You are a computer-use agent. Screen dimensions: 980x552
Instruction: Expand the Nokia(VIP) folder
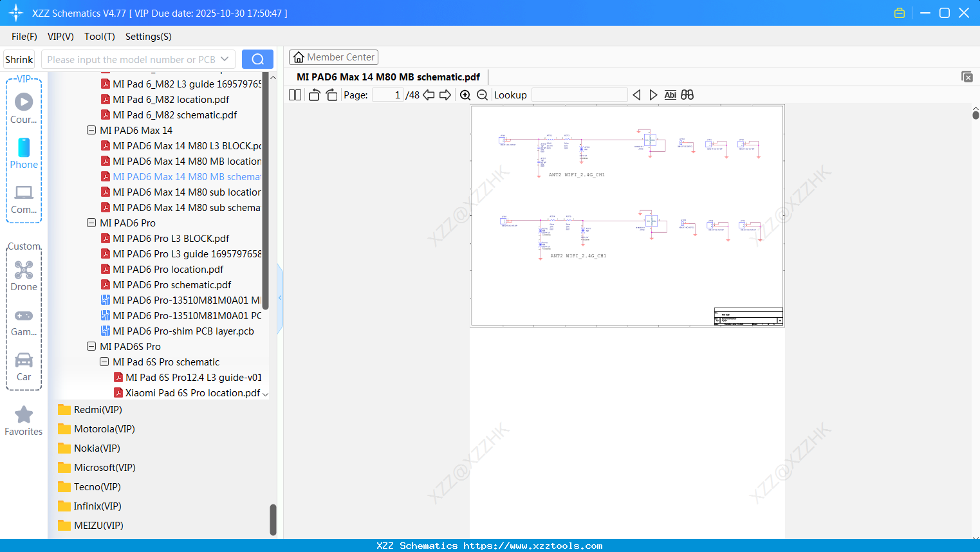89,448
